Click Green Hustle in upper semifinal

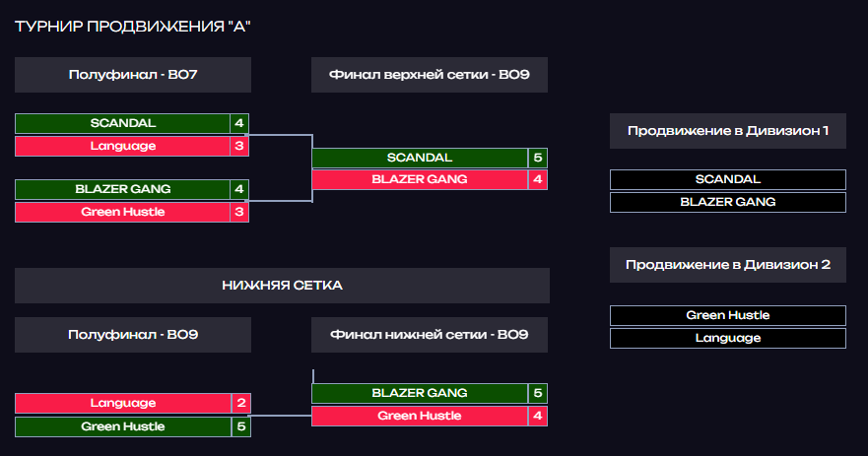[122, 212]
